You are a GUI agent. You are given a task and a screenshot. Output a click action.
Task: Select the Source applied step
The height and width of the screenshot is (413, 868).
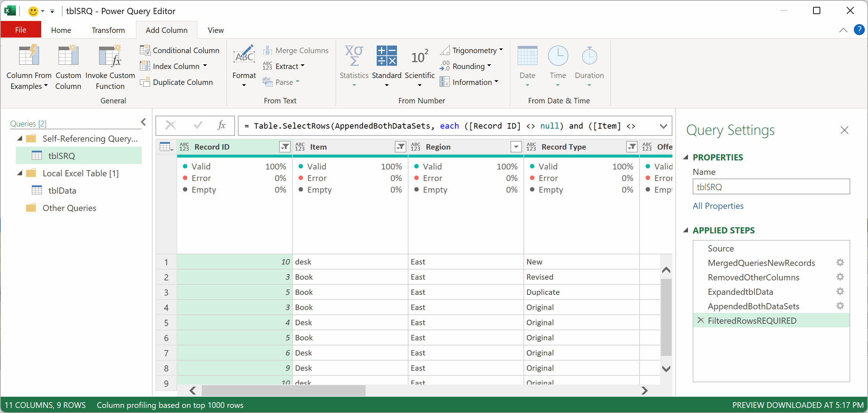(721, 249)
